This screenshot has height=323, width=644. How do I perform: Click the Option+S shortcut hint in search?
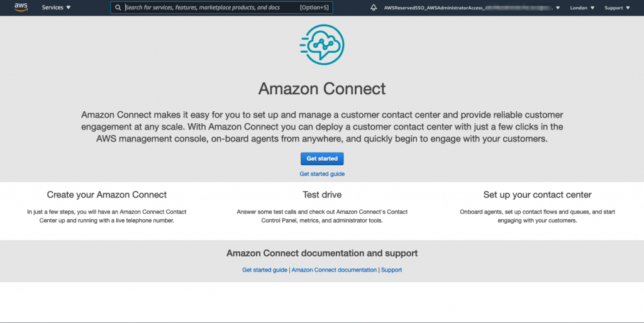(314, 8)
